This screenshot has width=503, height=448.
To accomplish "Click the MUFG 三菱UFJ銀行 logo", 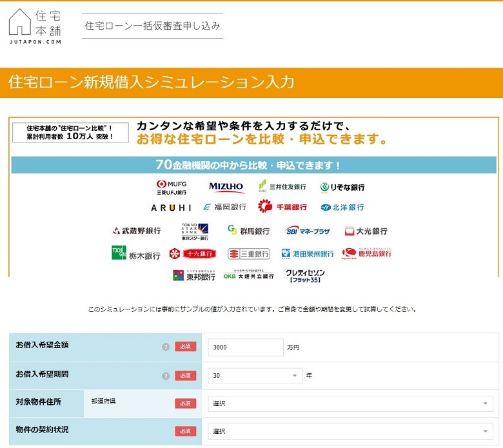I will pos(172,188).
